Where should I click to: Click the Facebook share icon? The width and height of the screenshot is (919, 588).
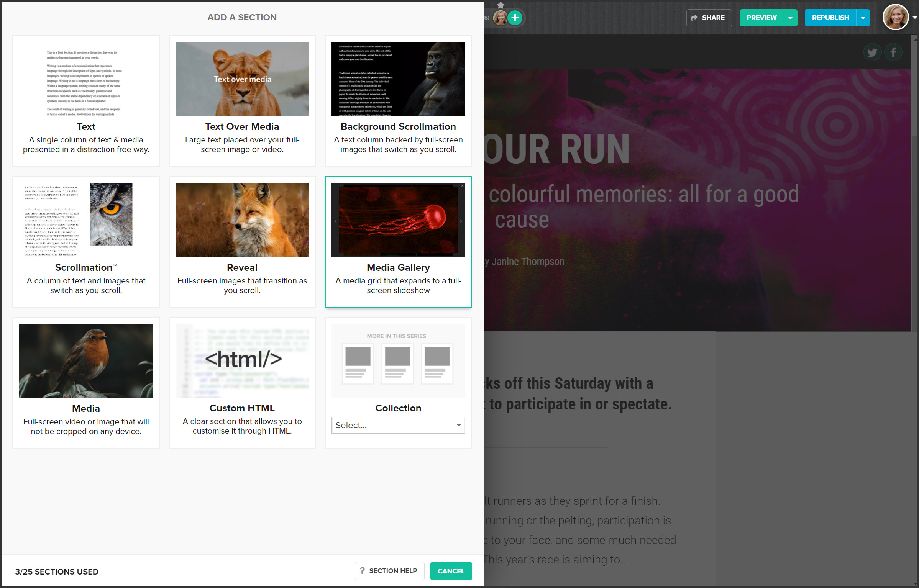(893, 52)
